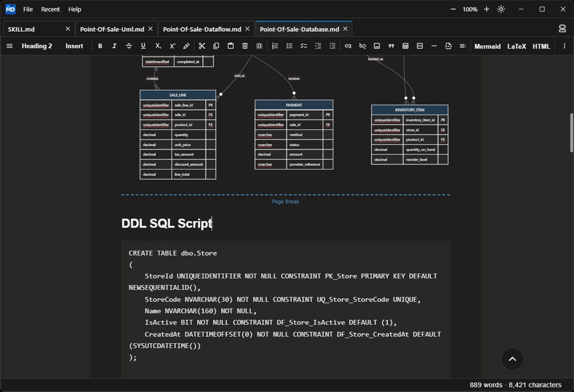Apply superscript formatting
This screenshot has width=574, height=392.
pyautogui.click(x=172, y=46)
